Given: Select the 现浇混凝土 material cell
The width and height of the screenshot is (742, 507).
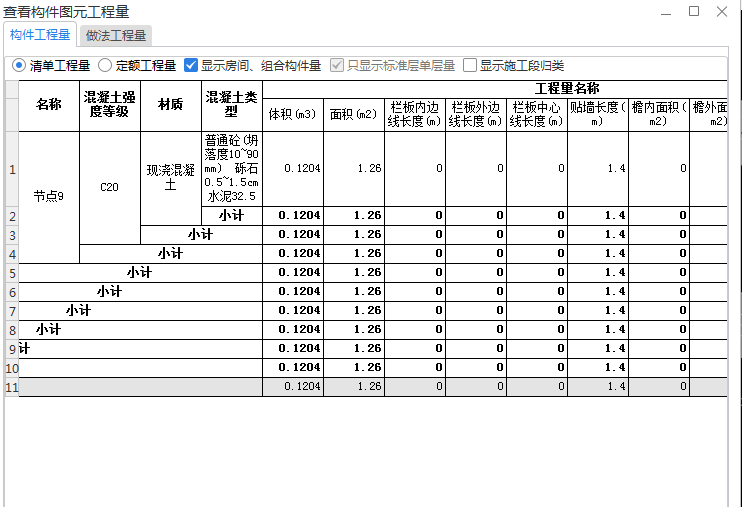Looking at the screenshot, I should pos(171,178).
